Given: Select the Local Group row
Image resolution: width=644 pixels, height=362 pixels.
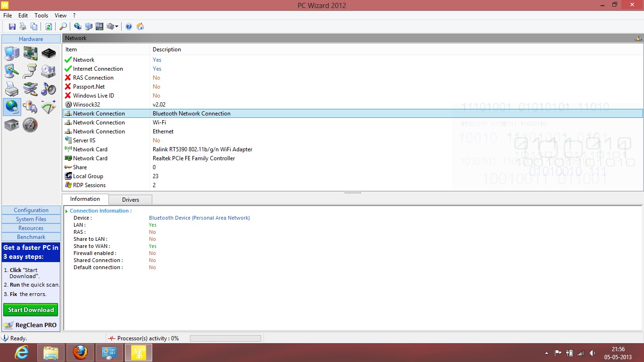Looking at the screenshot, I should 353,176.
